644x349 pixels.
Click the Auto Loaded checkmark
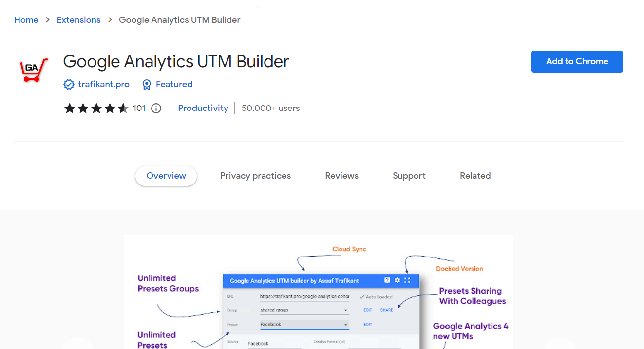361,296
